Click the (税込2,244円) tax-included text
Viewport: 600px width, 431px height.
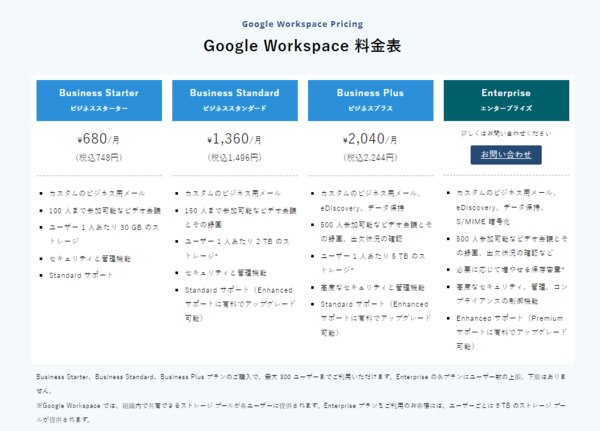pyautogui.click(x=370, y=157)
